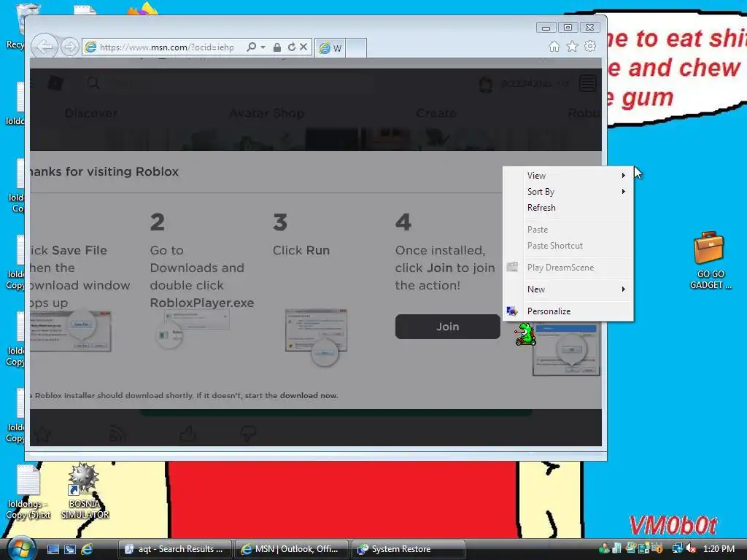
Task: Open the Roblox hamburger menu icon
Action: pyautogui.click(x=588, y=84)
